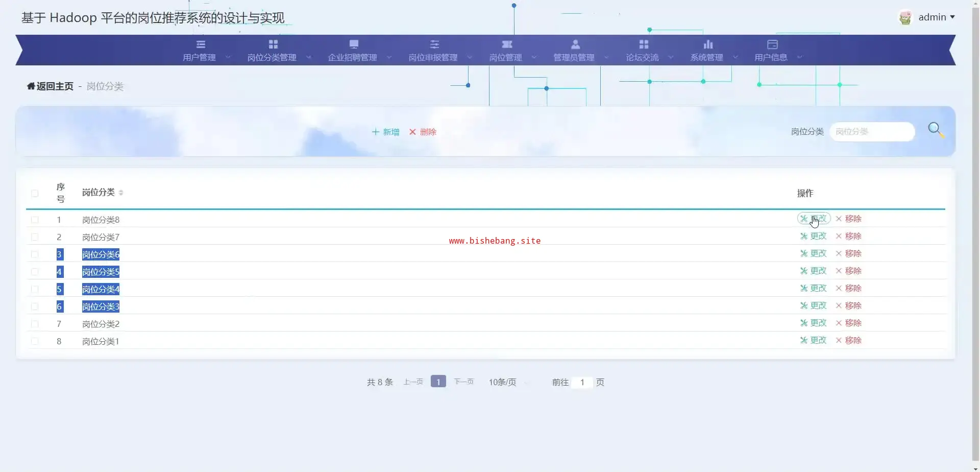Click the 前往 page number input
The width and height of the screenshot is (980, 472).
pos(582,382)
